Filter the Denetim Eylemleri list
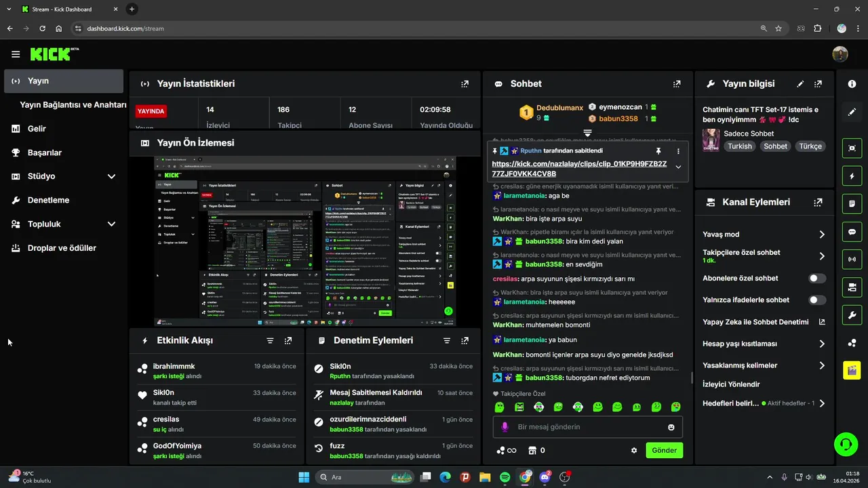868x488 pixels. point(447,341)
